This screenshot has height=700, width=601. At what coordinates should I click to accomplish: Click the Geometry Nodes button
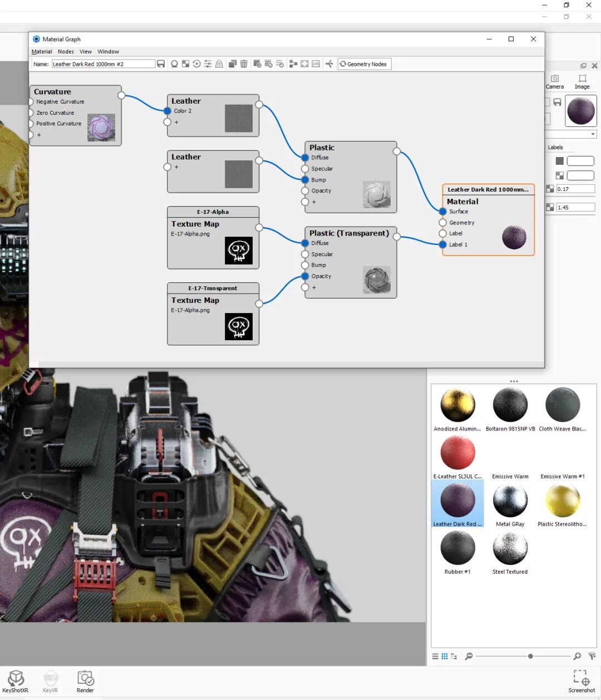(364, 64)
